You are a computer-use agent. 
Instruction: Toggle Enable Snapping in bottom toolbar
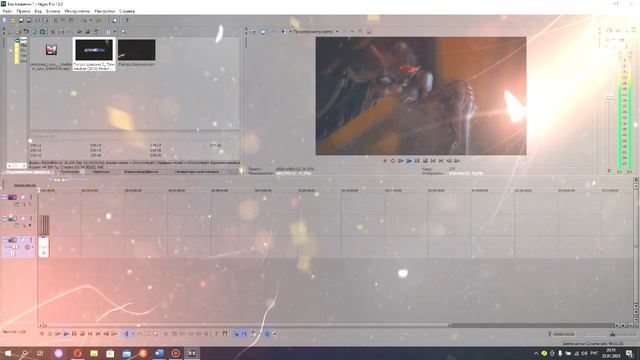tap(236, 334)
